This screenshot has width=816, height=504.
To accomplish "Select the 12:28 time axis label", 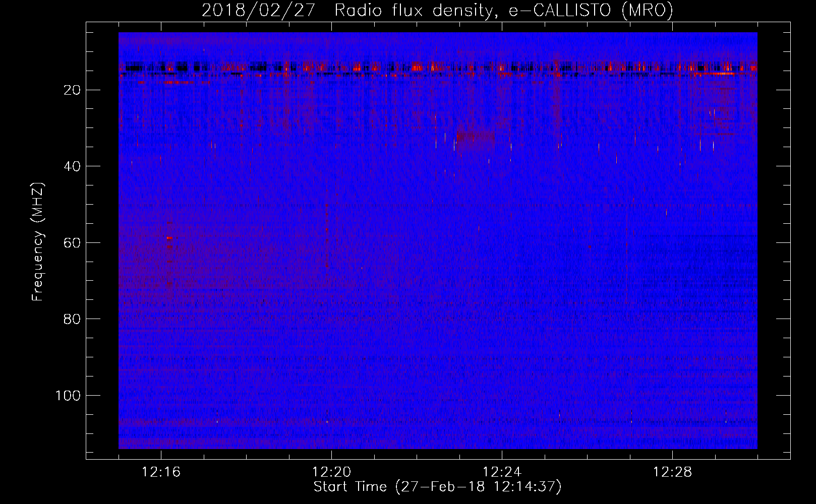I will click(x=672, y=472).
